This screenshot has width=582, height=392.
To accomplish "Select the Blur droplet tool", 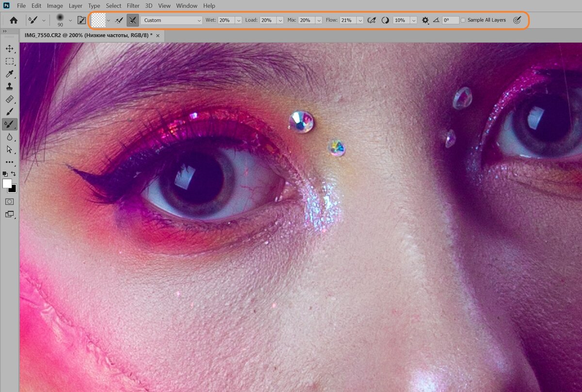I will point(9,137).
